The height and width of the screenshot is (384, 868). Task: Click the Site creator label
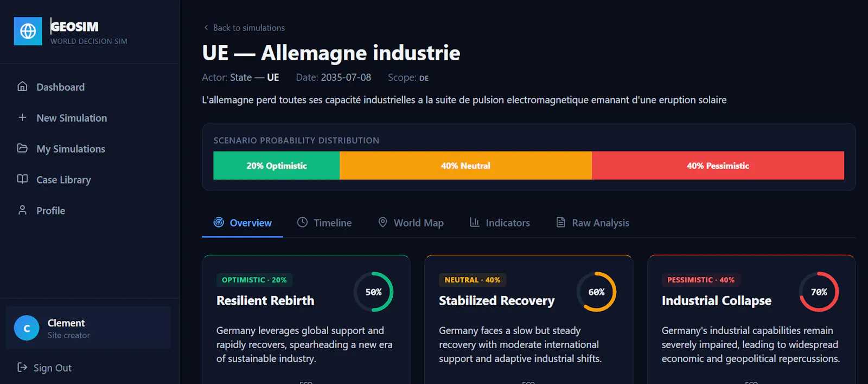pyautogui.click(x=69, y=336)
